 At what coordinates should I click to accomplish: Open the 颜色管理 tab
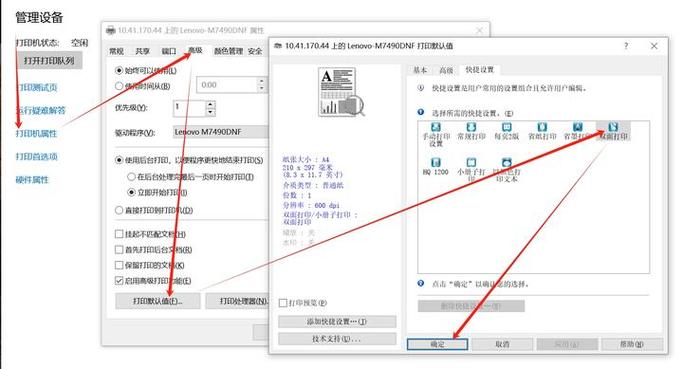(228, 51)
